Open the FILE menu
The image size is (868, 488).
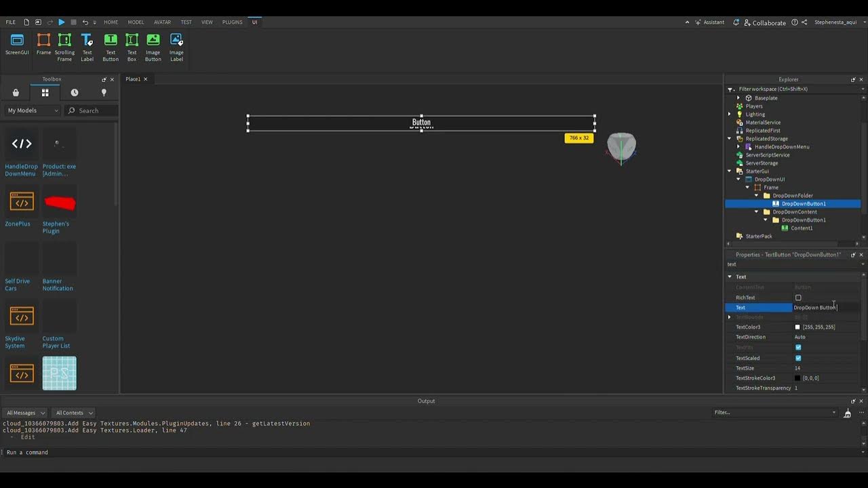[x=11, y=22]
